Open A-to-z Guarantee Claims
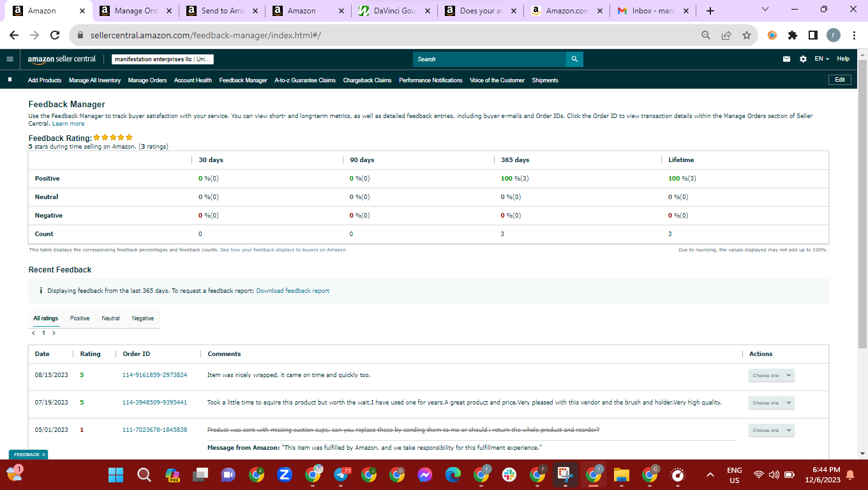 tap(305, 80)
